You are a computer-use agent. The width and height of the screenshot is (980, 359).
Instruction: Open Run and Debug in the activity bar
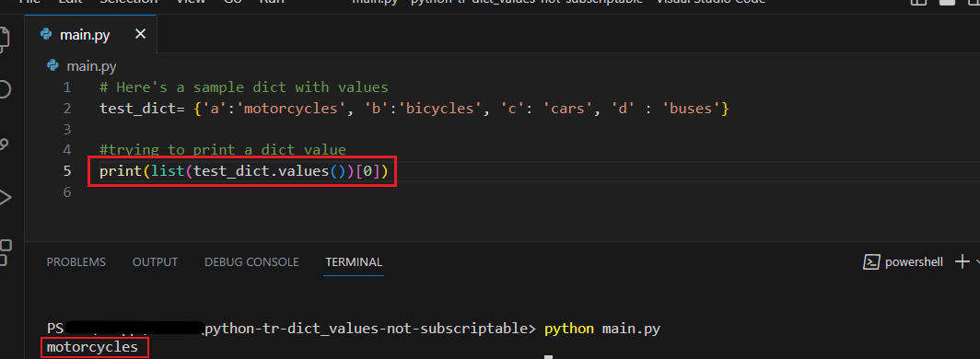(5, 198)
